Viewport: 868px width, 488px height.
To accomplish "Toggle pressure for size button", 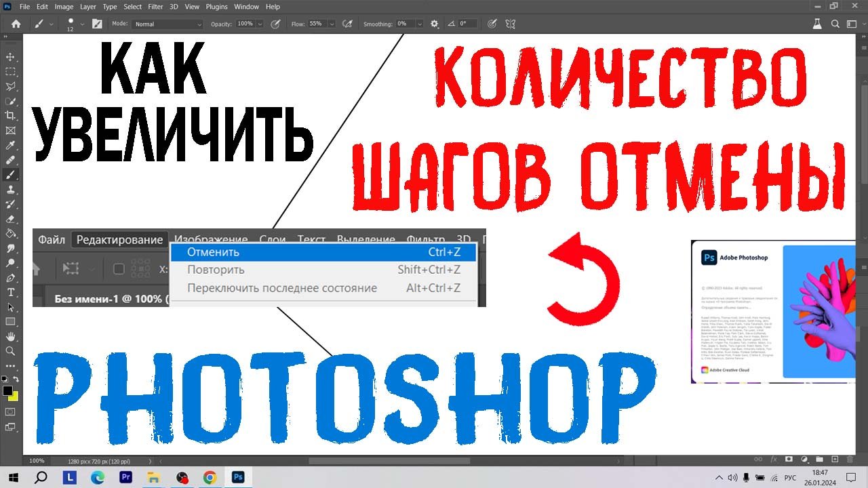I will point(492,24).
